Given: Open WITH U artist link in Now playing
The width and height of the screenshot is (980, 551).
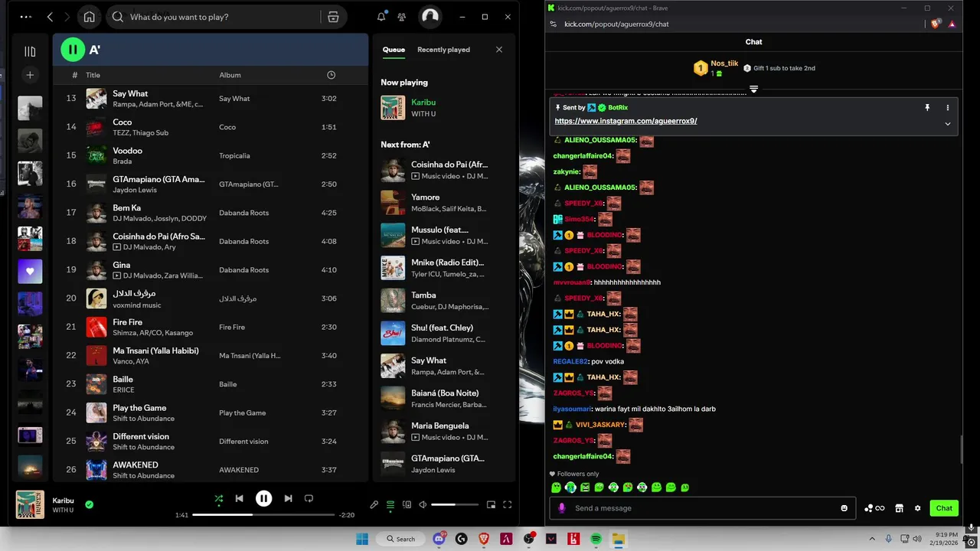Looking at the screenshot, I should tap(423, 114).
